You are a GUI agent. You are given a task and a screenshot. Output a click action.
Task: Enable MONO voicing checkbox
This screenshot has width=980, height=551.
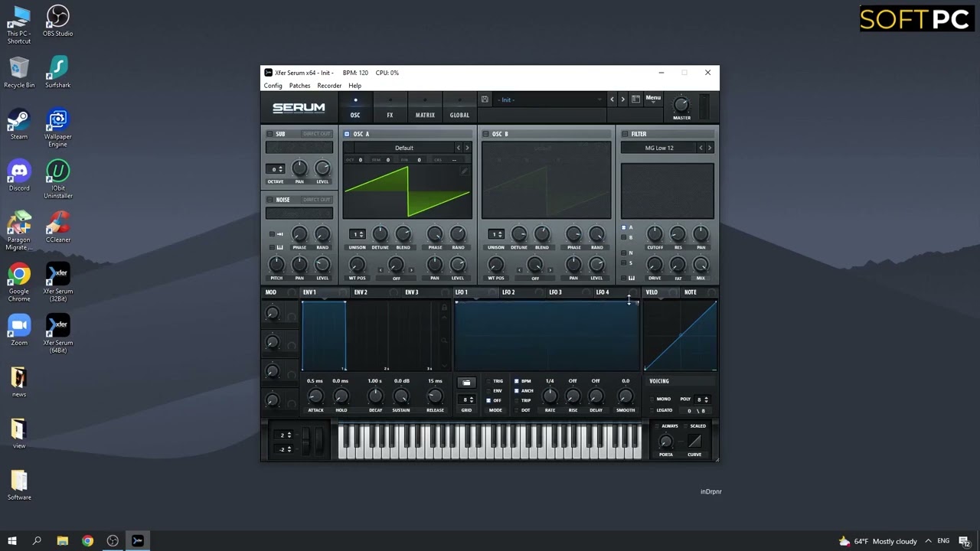(652, 399)
